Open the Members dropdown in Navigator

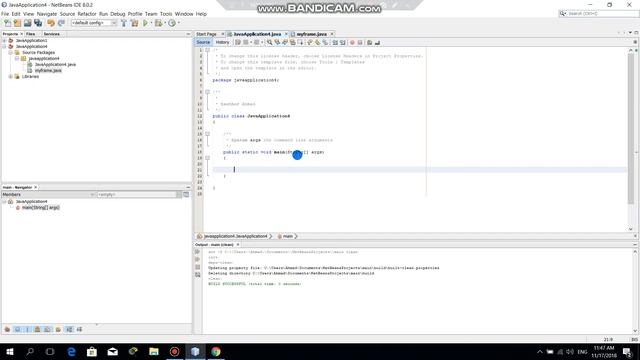click(48, 195)
